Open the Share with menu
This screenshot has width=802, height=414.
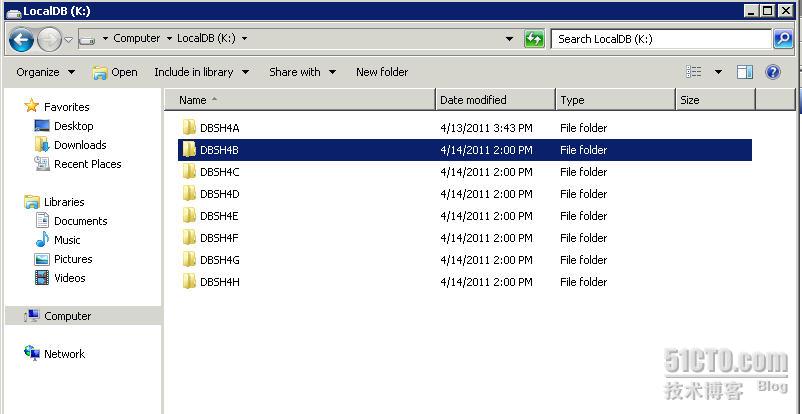[302, 72]
